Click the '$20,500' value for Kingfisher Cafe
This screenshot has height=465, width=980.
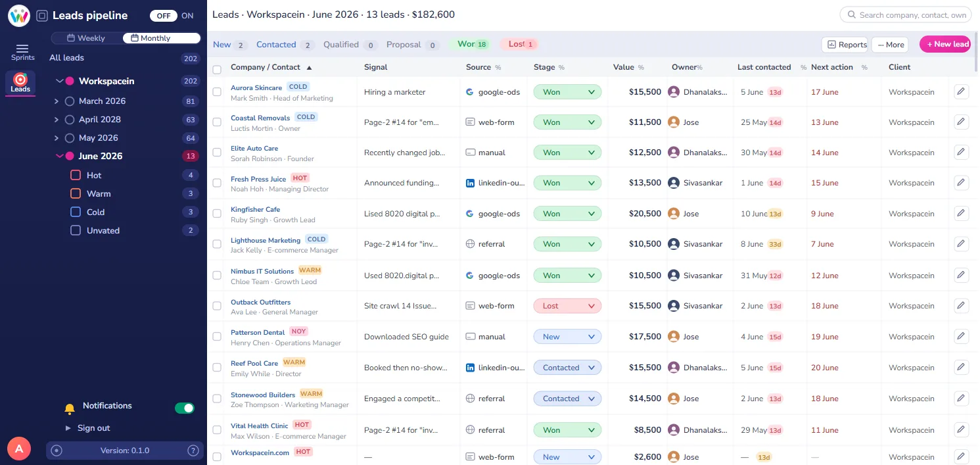coord(645,214)
